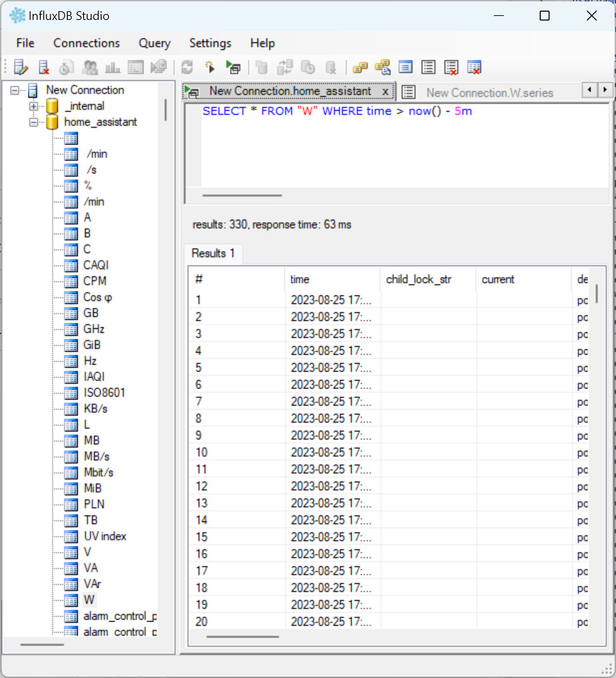Image resolution: width=616 pixels, height=678 pixels.
Task: Click the show series list toolbar icon
Action: (428, 68)
